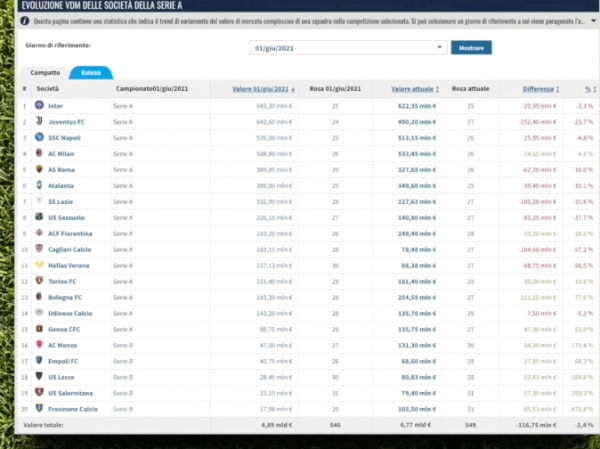Click the Società column header
Image resolution: width=600 pixels, height=449 pixels.
coord(47,89)
